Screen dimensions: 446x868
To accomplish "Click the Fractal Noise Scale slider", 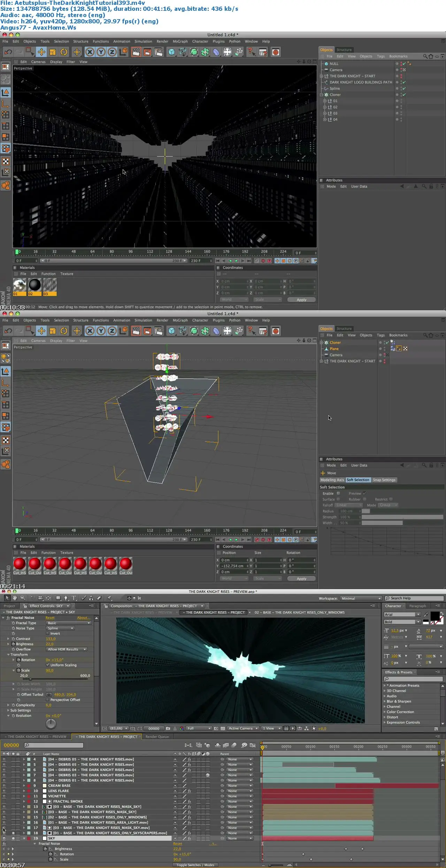I will 55,679.
